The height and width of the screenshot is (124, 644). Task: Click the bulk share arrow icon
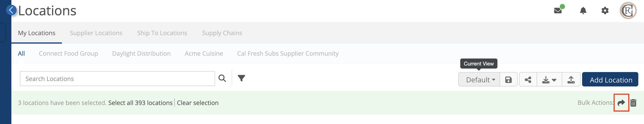[x=621, y=103]
